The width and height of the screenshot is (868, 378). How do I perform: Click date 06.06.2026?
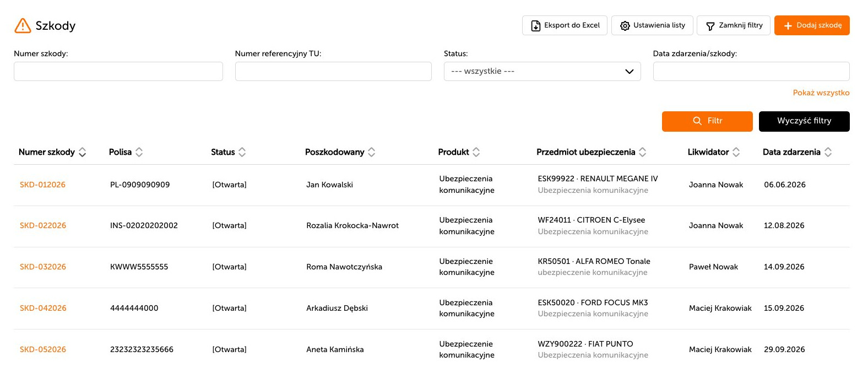point(785,185)
